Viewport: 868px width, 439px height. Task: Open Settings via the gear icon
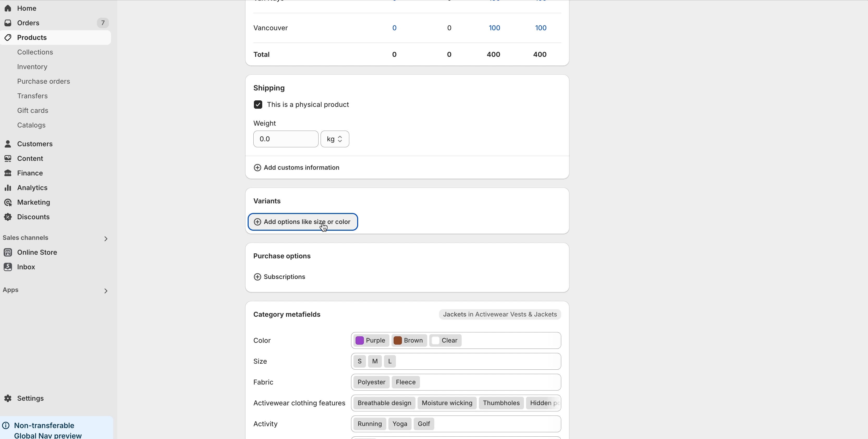point(8,398)
